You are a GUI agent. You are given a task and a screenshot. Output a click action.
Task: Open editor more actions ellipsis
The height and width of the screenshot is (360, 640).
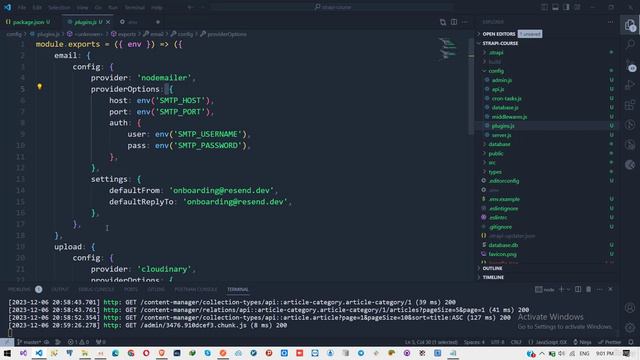click(465, 22)
